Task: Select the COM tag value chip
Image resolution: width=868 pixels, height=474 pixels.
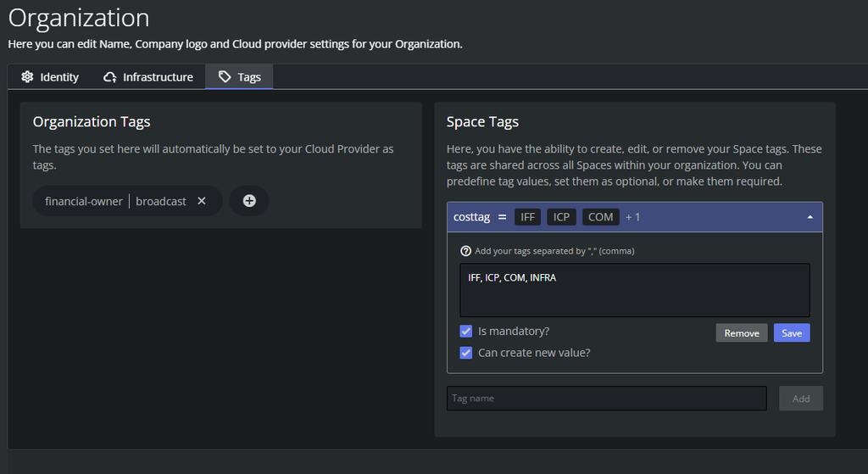Action: tap(600, 217)
